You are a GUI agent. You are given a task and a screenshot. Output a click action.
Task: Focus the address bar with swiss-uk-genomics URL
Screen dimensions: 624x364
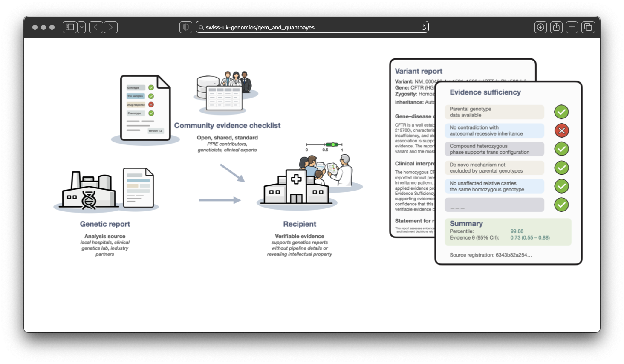pyautogui.click(x=312, y=27)
